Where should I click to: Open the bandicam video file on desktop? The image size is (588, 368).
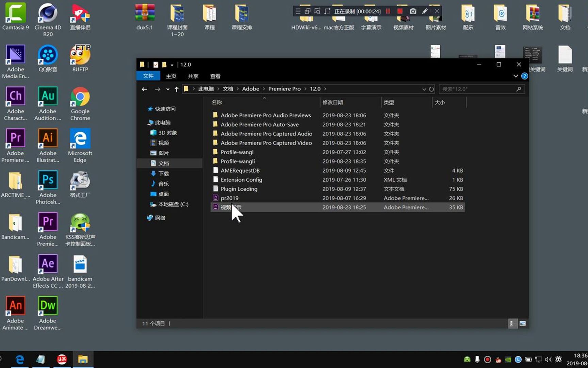80,271
